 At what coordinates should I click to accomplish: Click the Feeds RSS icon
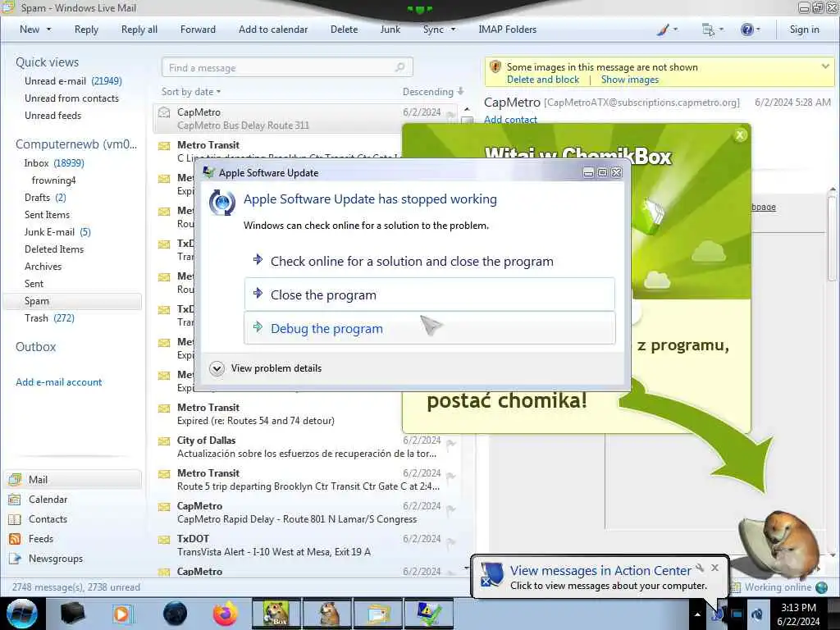coord(15,539)
